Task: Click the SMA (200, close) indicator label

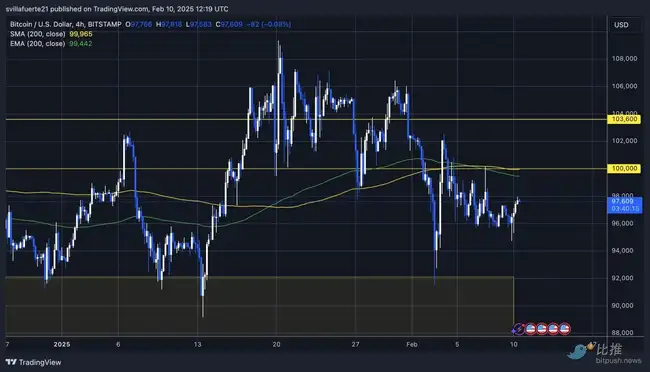Action: (38, 34)
